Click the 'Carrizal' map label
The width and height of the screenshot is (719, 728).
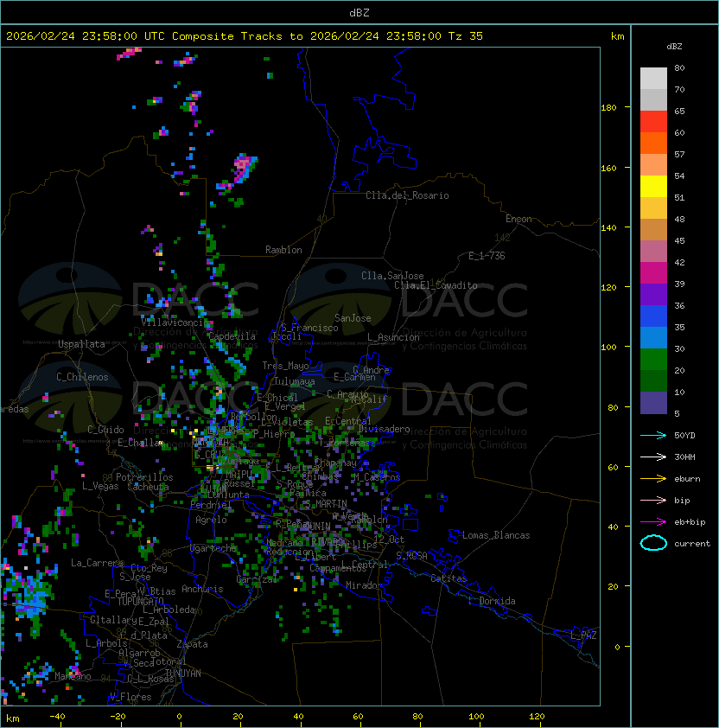tap(257, 579)
